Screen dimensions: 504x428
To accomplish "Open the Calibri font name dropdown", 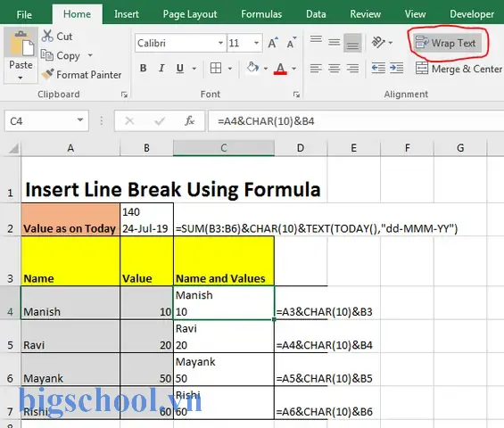I will click(x=220, y=43).
